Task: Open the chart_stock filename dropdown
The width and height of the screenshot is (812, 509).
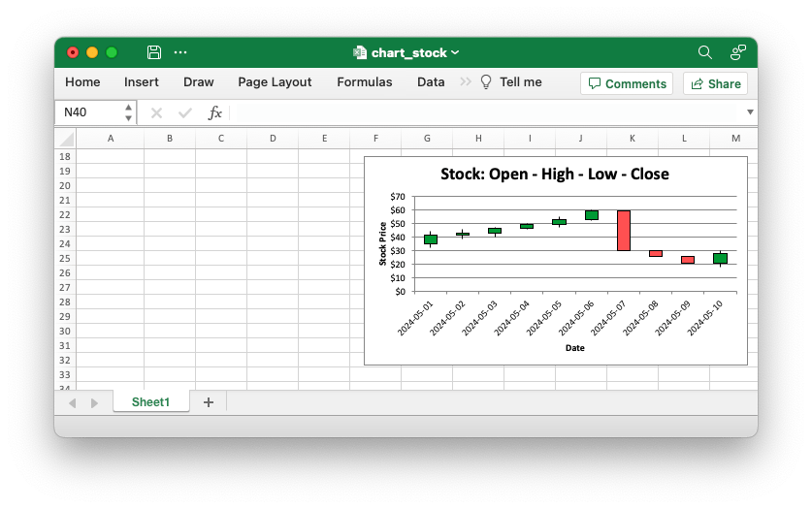Action: click(x=455, y=52)
